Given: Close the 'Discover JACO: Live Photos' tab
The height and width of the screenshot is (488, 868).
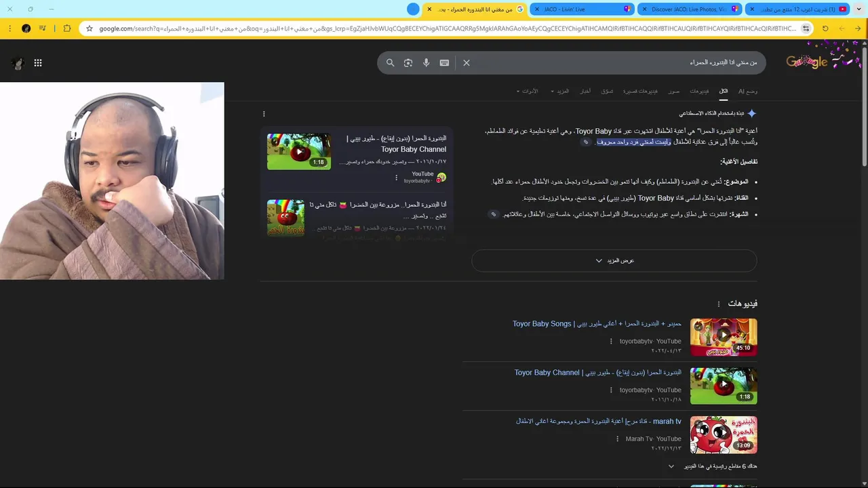Looking at the screenshot, I should 644,9.
